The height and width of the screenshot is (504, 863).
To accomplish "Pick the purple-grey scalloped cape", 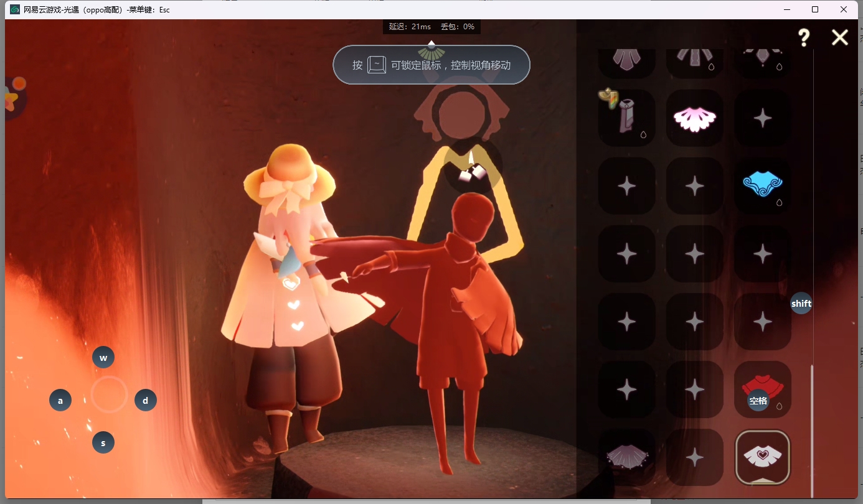I will click(627, 457).
